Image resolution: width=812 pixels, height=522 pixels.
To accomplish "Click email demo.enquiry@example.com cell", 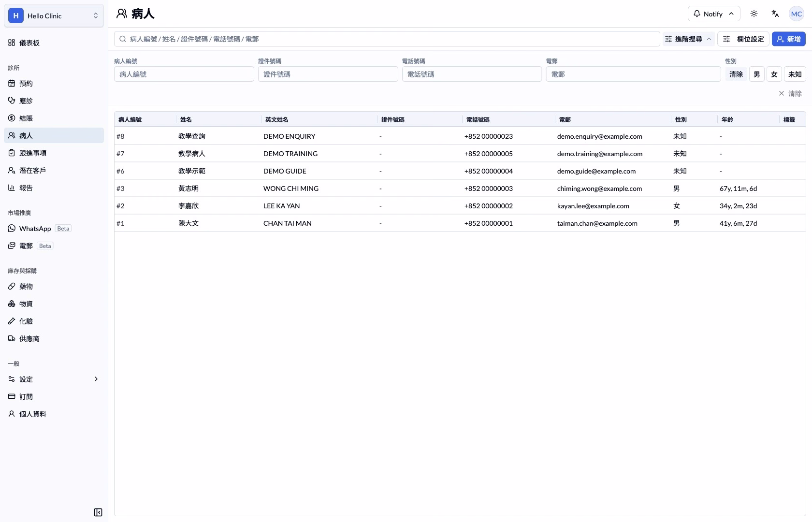I will click(x=599, y=136).
